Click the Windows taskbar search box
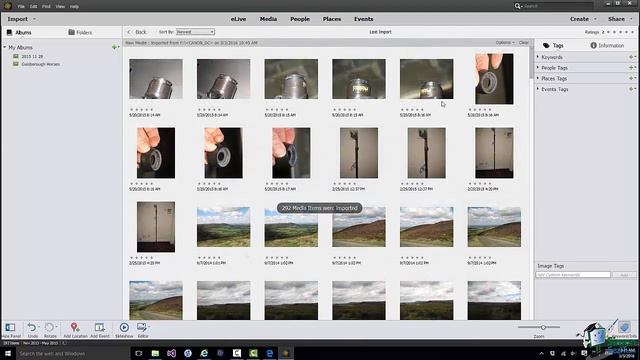The image size is (640, 360). (x=73, y=353)
